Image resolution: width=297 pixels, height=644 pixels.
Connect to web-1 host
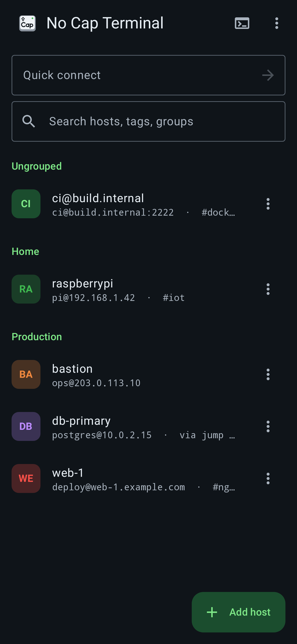148,478
